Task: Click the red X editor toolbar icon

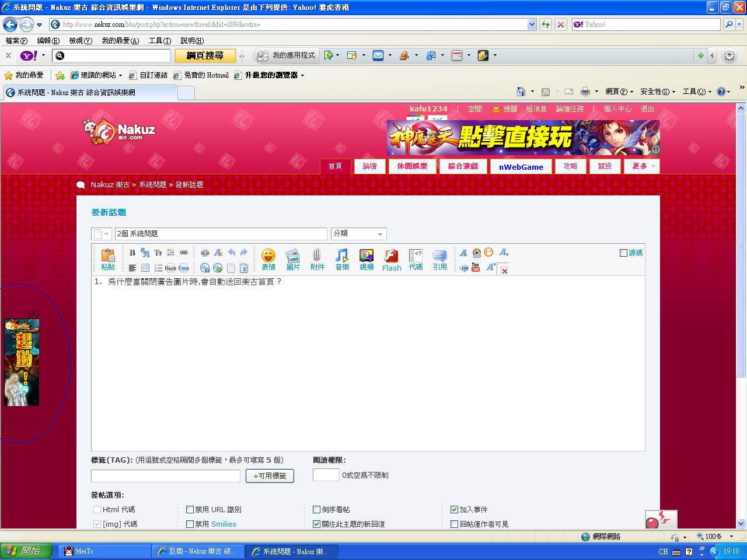Action: [504, 271]
